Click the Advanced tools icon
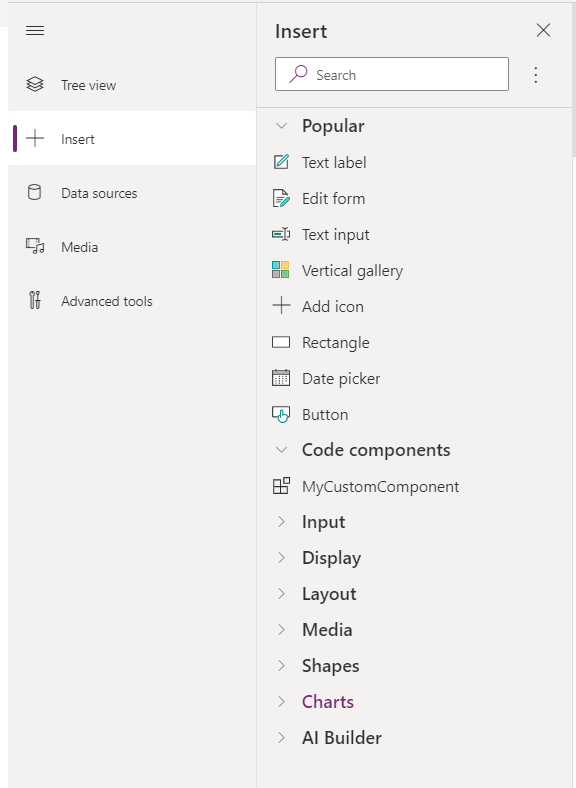 pos(35,300)
